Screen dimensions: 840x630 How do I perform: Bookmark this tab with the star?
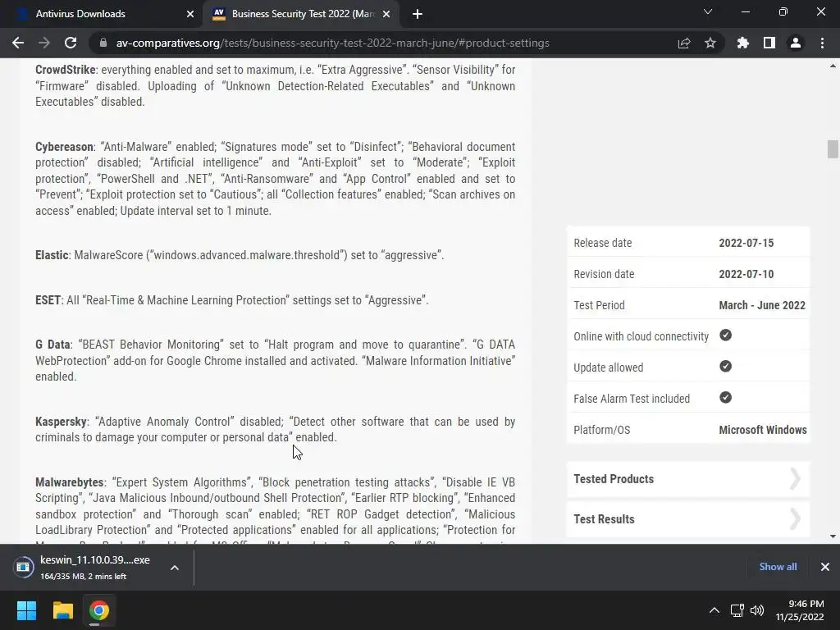(x=710, y=43)
